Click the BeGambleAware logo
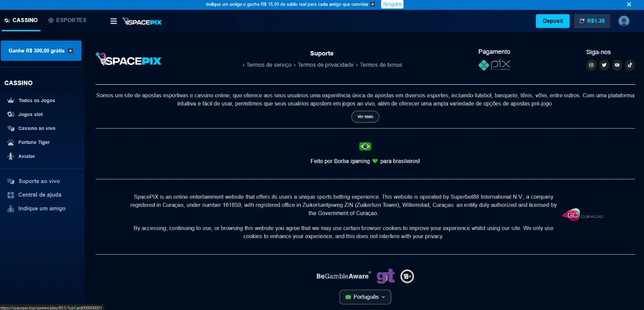Image resolution: width=644 pixels, height=310 pixels. click(x=343, y=276)
